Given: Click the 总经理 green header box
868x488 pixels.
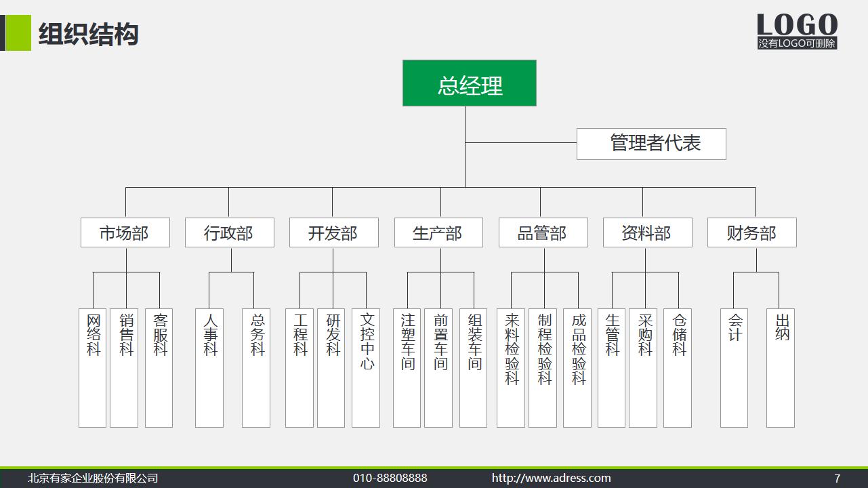Looking at the screenshot, I should coord(470,83).
